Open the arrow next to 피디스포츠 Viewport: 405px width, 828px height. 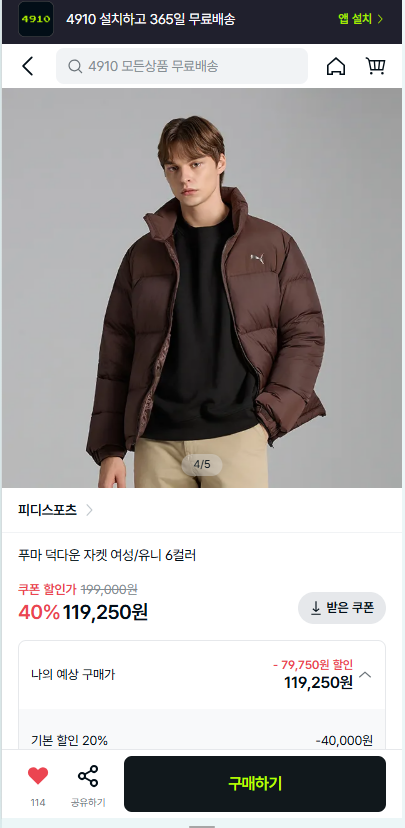[89, 510]
